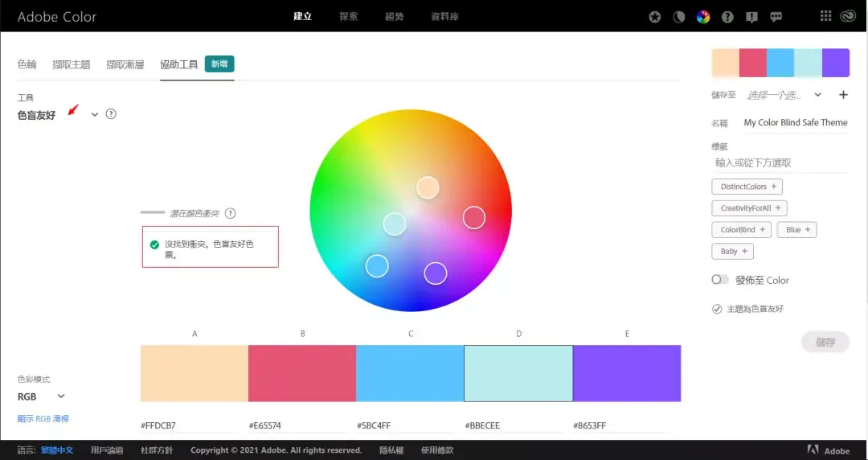Open the 用戶論壇 footer link
The width and height of the screenshot is (868, 460).
click(107, 450)
